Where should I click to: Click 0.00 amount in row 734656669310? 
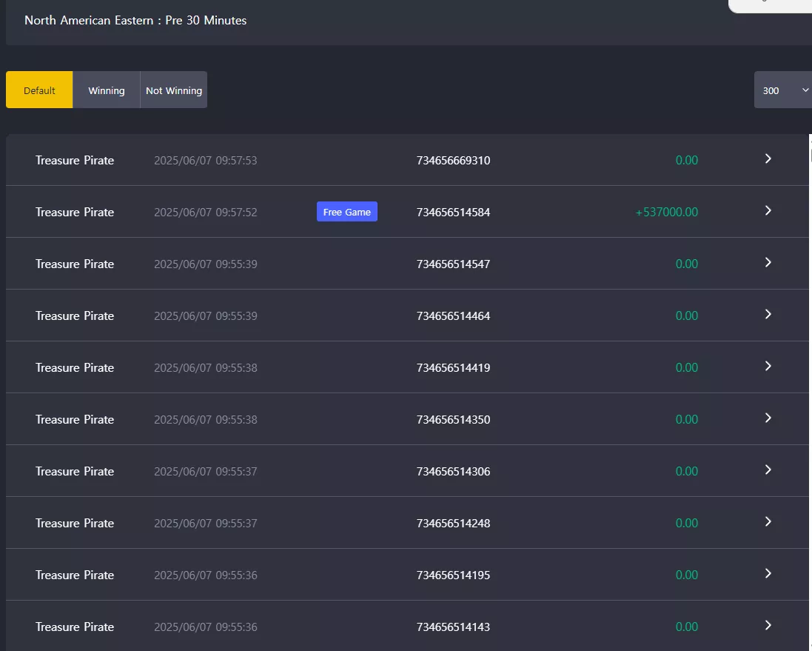tap(687, 160)
